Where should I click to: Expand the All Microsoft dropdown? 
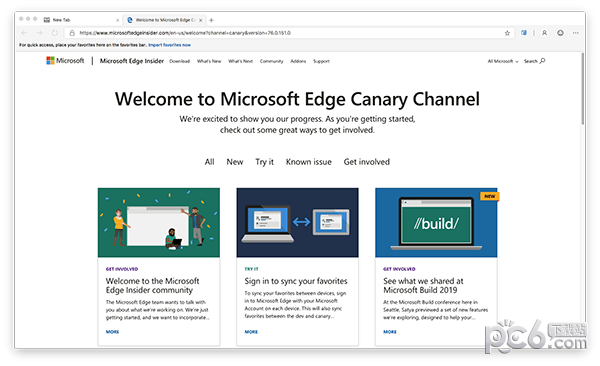tap(503, 61)
